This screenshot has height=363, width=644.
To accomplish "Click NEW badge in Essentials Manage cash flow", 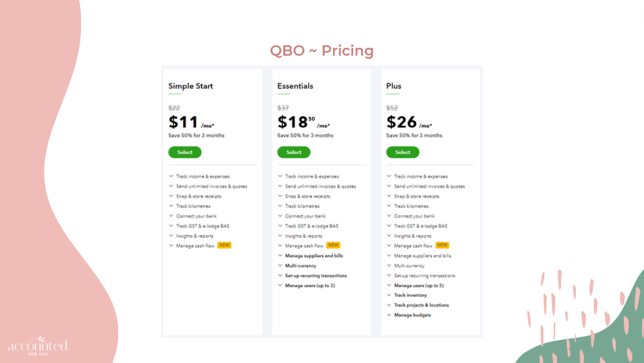I will point(333,245).
